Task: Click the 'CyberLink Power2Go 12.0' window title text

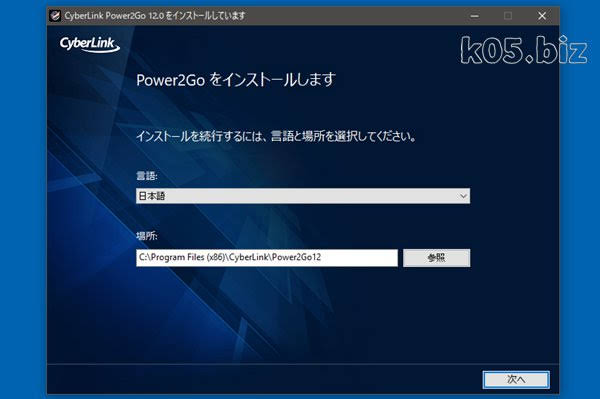Action: 154,16
